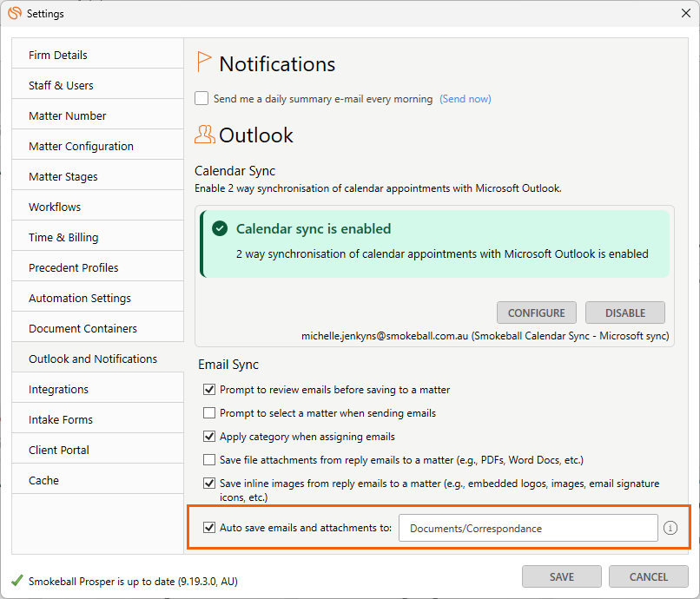This screenshot has height=599, width=700.
Task: Click the CANCEL button
Action: click(648, 576)
